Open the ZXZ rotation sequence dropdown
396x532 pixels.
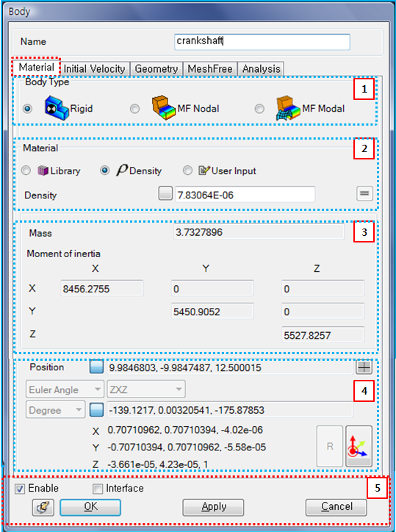tap(146, 389)
